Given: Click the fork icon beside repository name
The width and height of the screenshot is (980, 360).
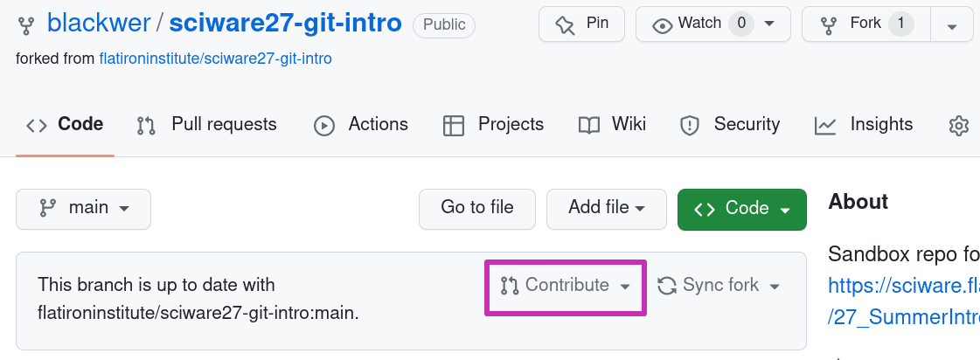Looking at the screenshot, I should click(x=26, y=24).
